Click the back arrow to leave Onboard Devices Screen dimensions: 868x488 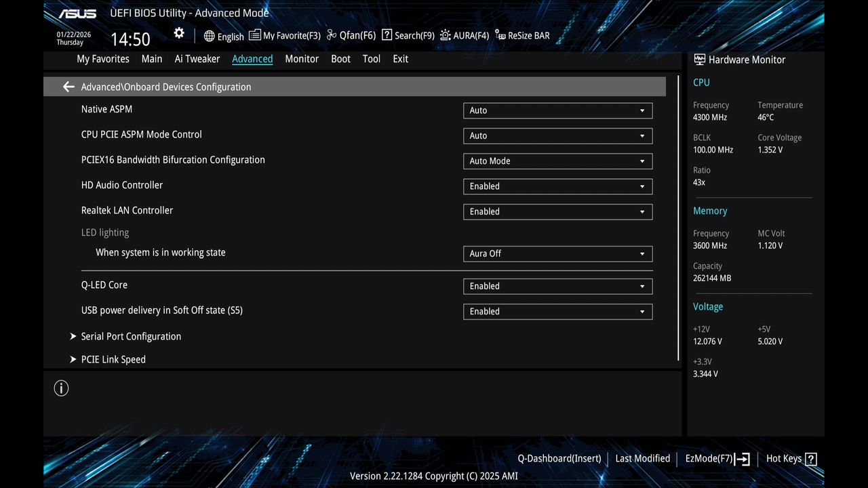click(x=68, y=87)
